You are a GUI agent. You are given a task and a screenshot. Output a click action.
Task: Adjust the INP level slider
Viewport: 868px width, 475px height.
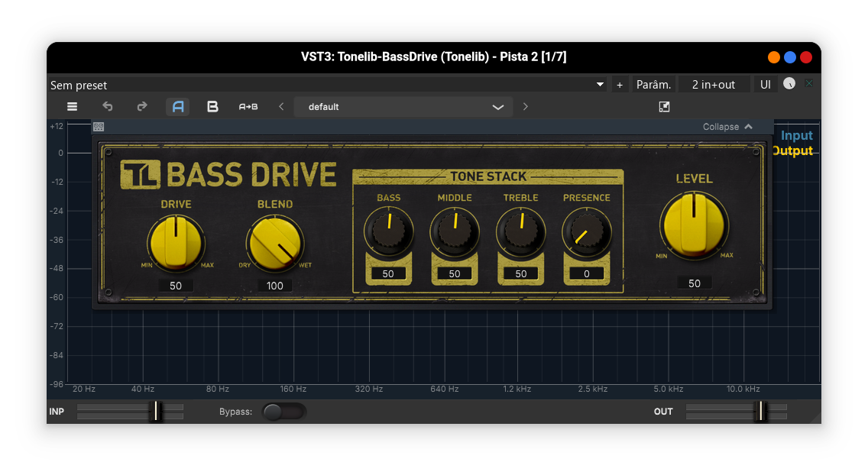(x=157, y=411)
